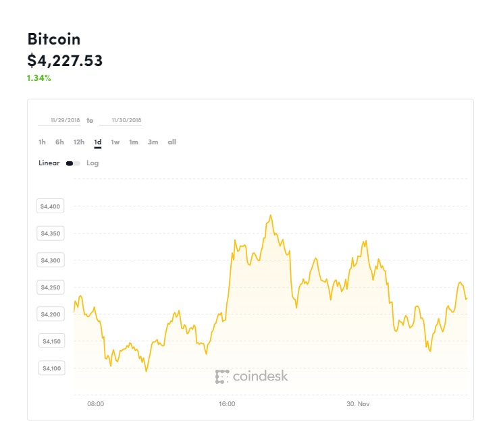
Task: Click the $4,250 price axis label
Action: [x=51, y=287]
